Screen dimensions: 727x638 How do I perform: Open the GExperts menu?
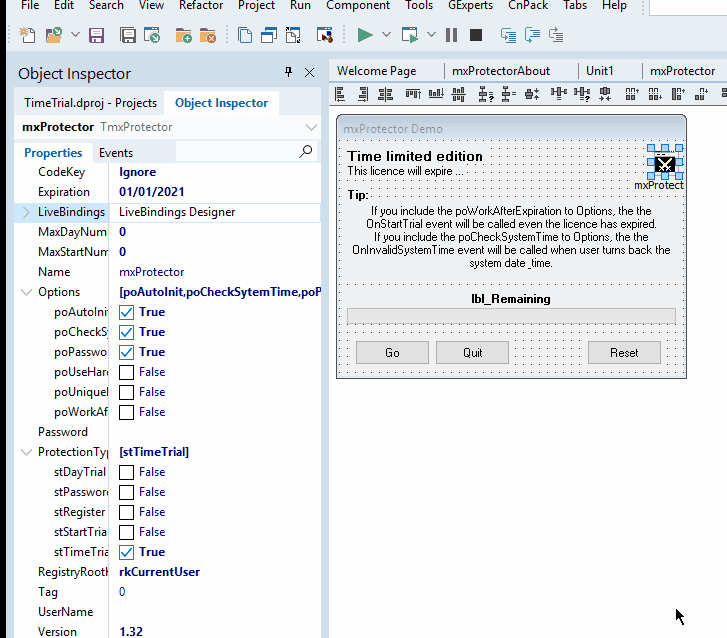(x=470, y=6)
